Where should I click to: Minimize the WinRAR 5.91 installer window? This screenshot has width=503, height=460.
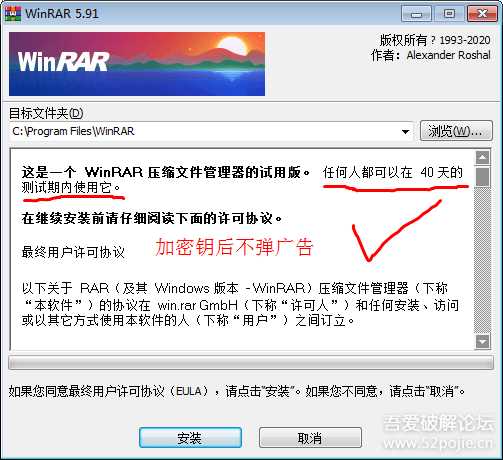click(416, 14)
